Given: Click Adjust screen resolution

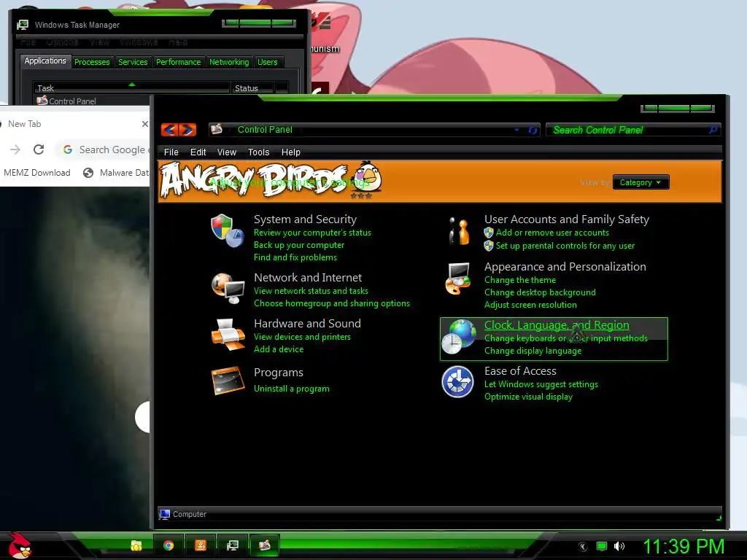Looking at the screenshot, I should [x=530, y=305].
